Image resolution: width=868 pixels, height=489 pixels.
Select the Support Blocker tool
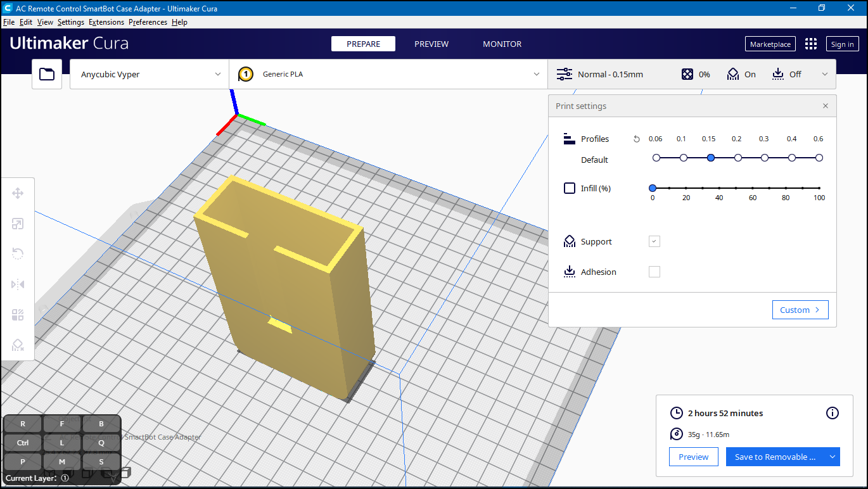click(18, 345)
